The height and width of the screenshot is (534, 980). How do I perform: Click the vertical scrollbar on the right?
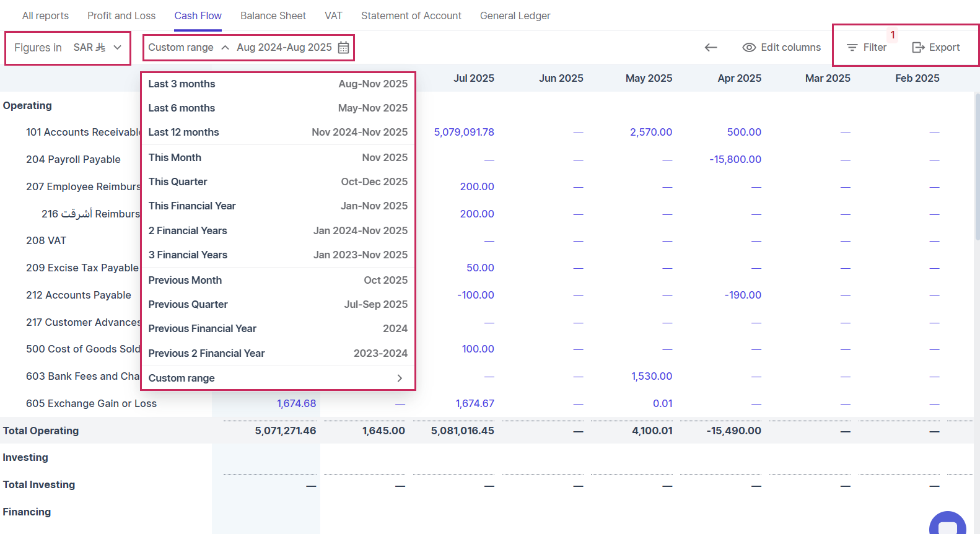977,167
